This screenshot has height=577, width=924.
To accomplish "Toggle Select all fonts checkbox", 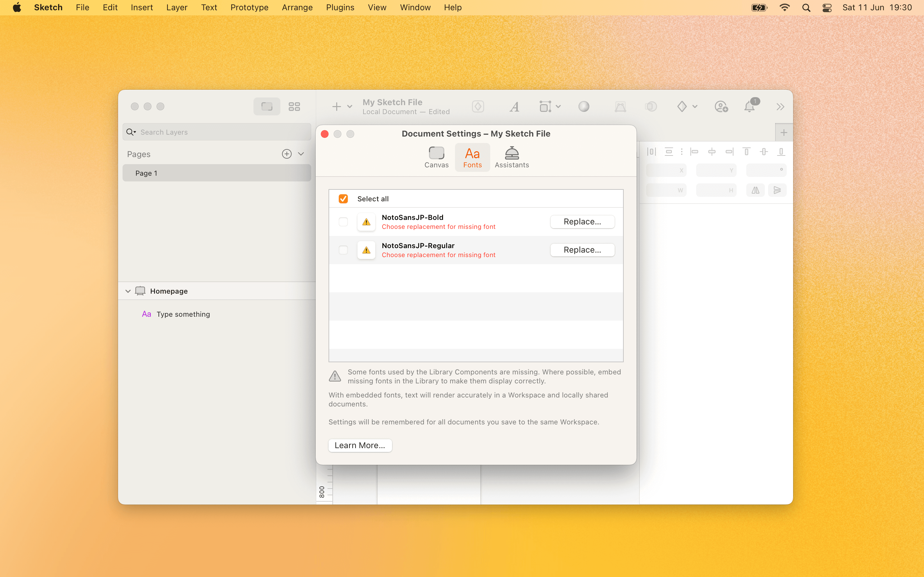I will point(344,199).
